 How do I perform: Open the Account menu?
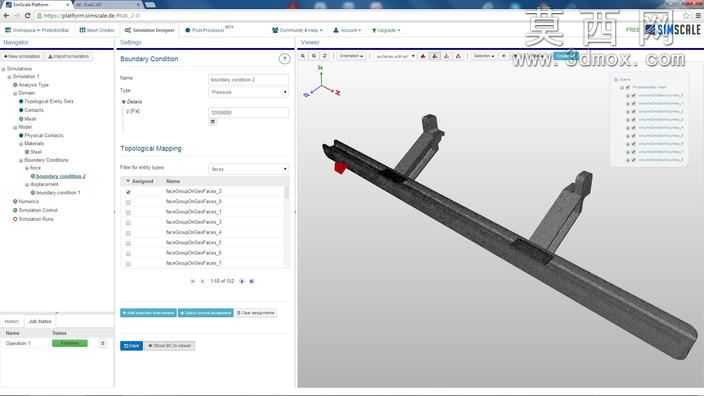tap(347, 30)
